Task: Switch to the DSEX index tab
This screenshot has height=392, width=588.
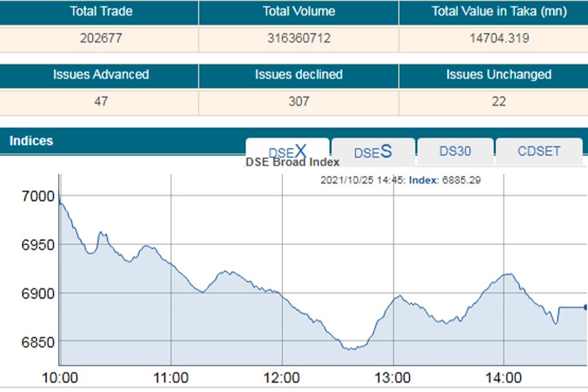Action: 287,151
